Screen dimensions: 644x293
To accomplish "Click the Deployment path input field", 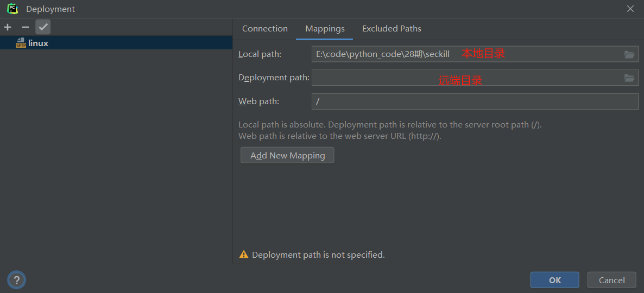I will 467,78.
